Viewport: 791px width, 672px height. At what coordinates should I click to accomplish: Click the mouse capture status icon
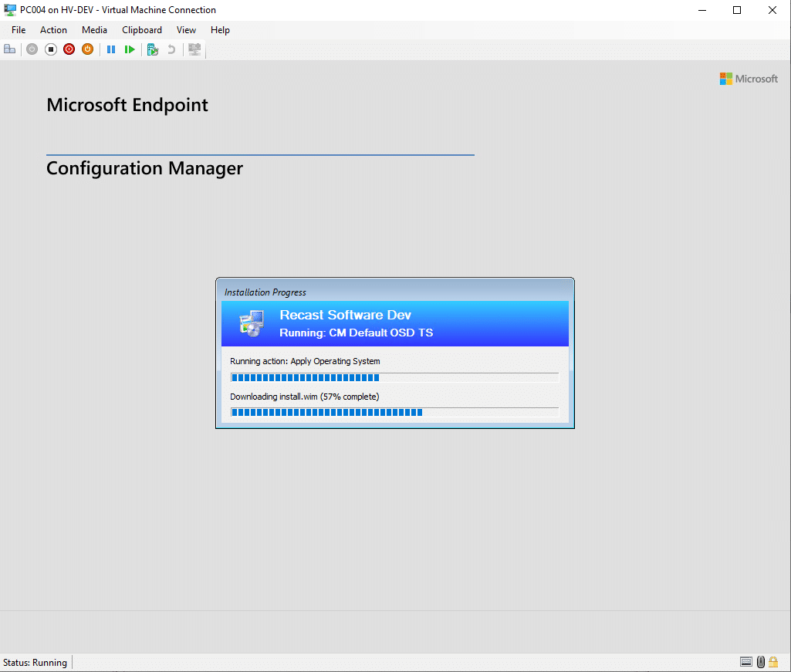pos(760,661)
